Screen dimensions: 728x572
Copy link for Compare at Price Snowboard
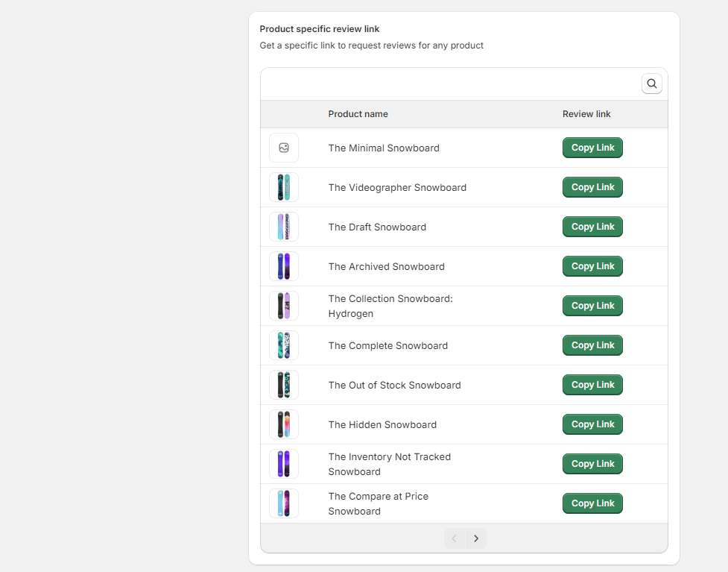point(592,503)
